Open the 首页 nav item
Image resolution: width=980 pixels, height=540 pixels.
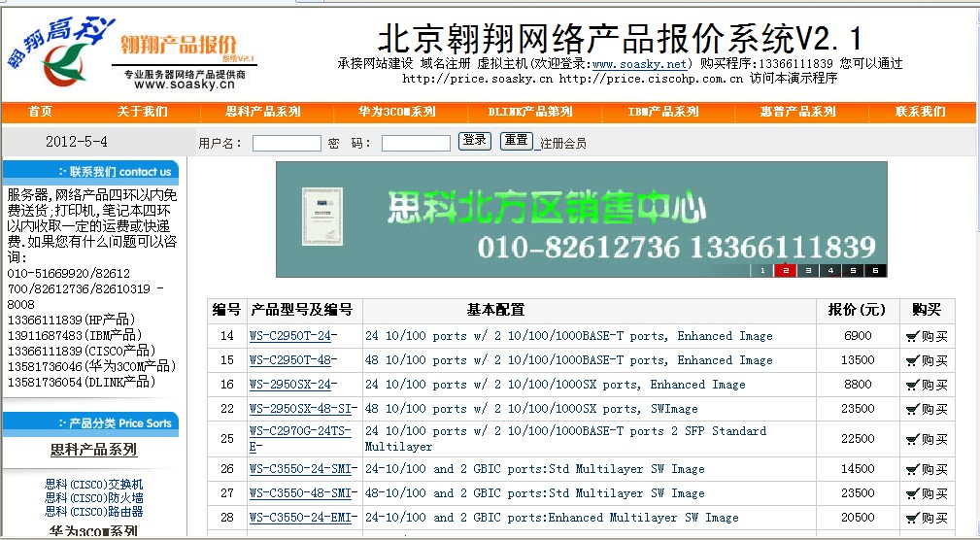coord(40,112)
